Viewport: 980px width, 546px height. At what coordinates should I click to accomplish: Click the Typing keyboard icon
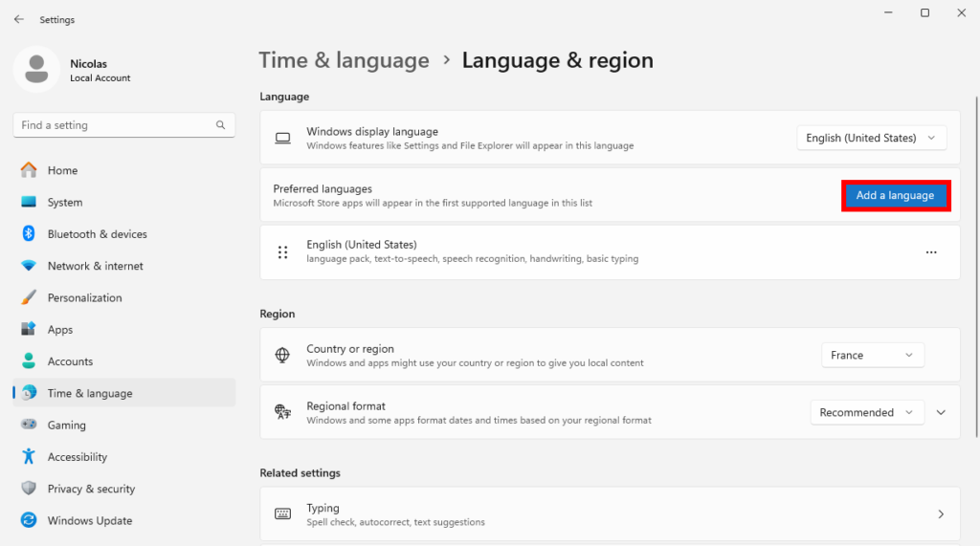(282, 514)
